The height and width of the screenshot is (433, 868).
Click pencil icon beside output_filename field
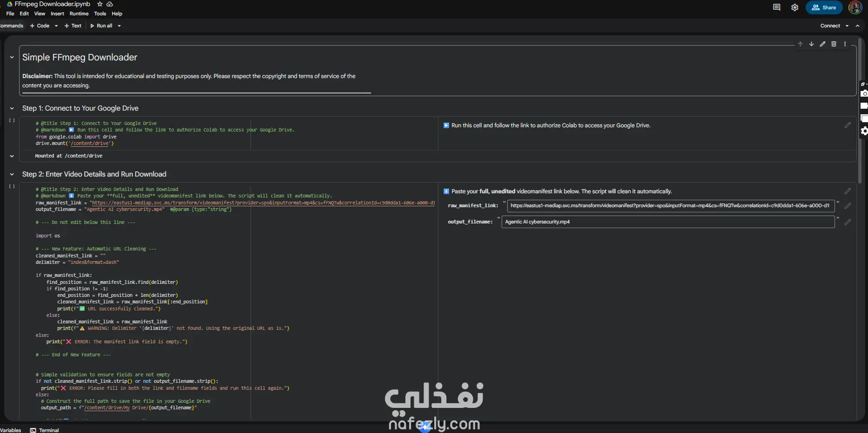point(848,222)
